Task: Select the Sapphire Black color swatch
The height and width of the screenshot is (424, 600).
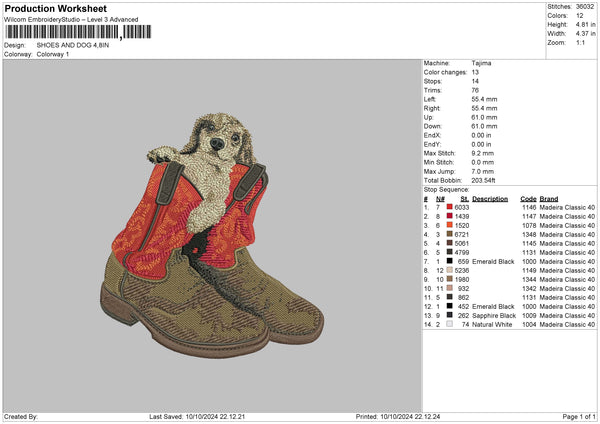Action: click(x=450, y=315)
